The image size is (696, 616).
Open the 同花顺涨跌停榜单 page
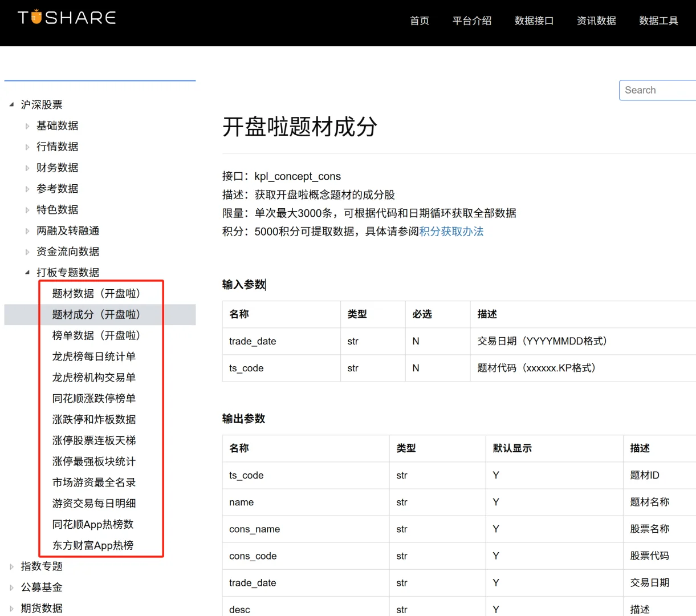click(93, 398)
